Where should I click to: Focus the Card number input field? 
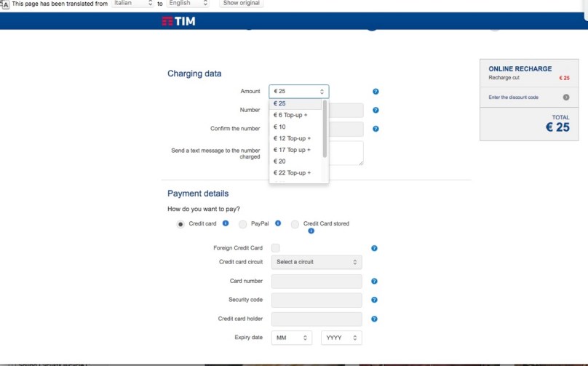point(317,282)
